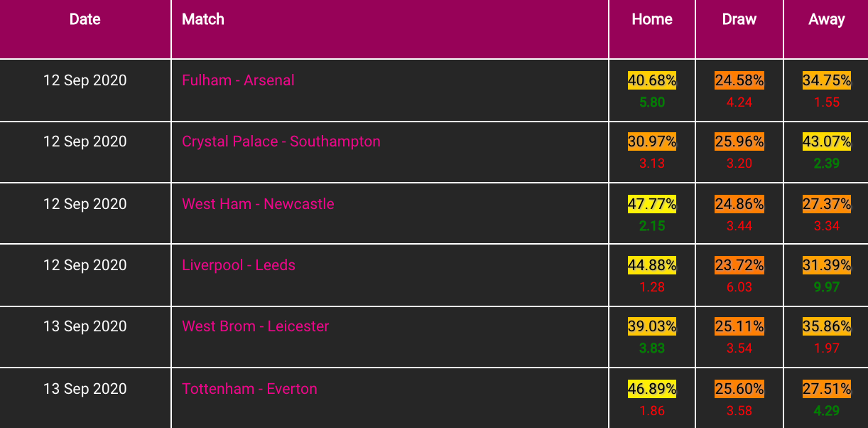This screenshot has height=428, width=868.
Task: Click the Match column header
Action: pyautogui.click(x=203, y=20)
